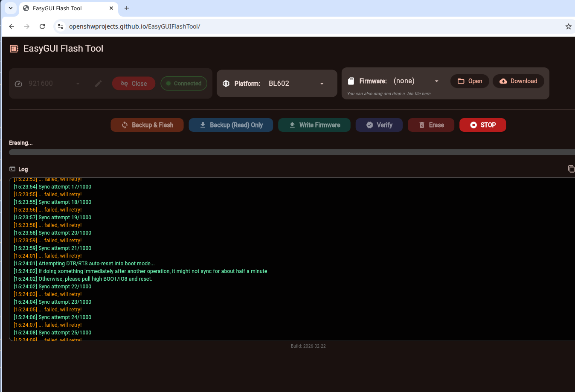Click the Open firmware file button

pos(470,81)
